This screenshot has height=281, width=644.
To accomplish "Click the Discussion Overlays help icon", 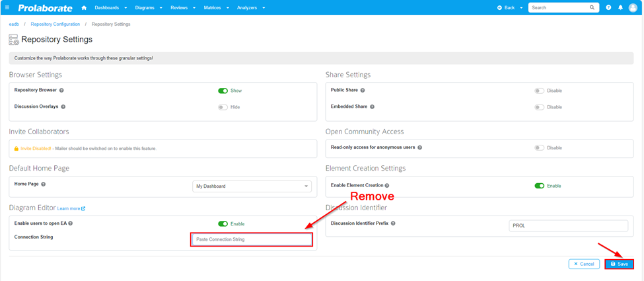I will click(x=63, y=106).
